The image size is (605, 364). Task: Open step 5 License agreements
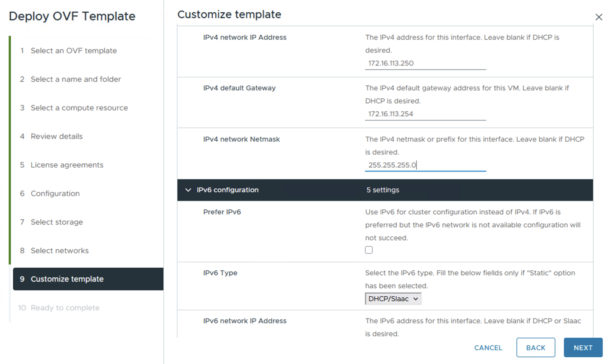67,165
